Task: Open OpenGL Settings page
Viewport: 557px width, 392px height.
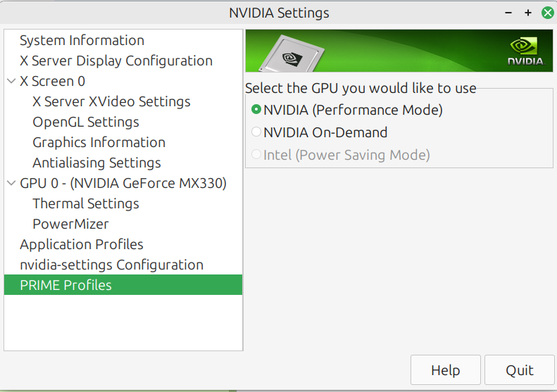Action: click(x=86, y=122)
